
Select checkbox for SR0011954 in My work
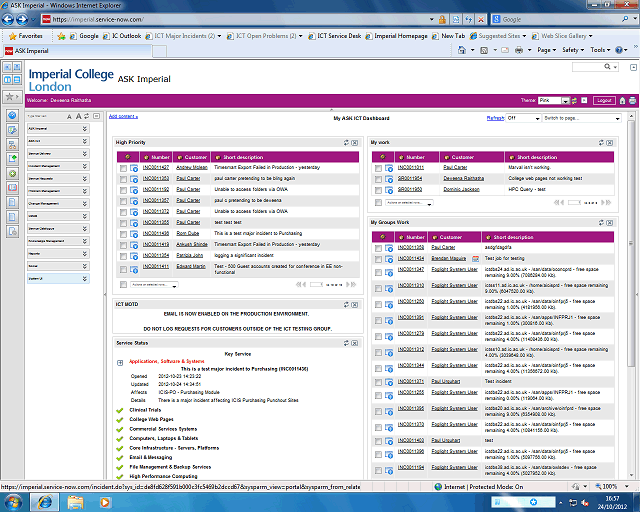(x=378, y=178)
